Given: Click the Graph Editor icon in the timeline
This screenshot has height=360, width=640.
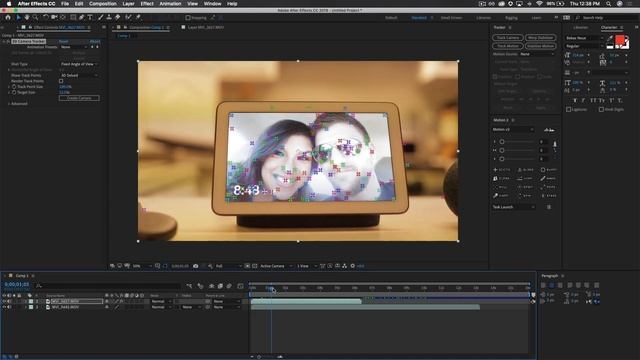Looking at the screenshot, I should 240,286.
